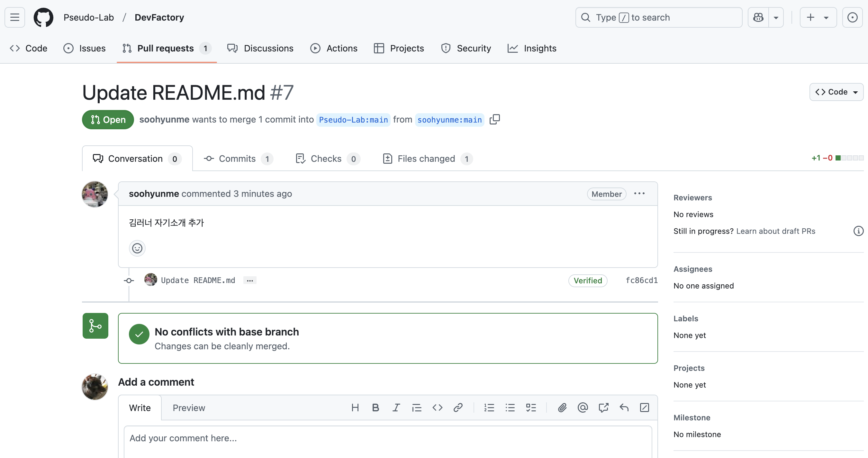Click the Italic formatting icon
868x458 pixels.
point(396,408)
